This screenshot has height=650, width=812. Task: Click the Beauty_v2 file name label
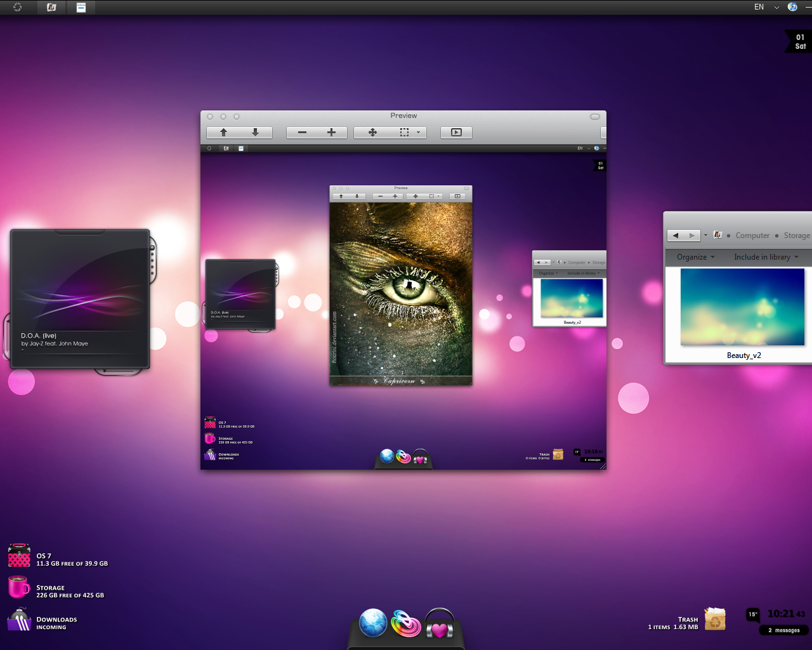743,355
